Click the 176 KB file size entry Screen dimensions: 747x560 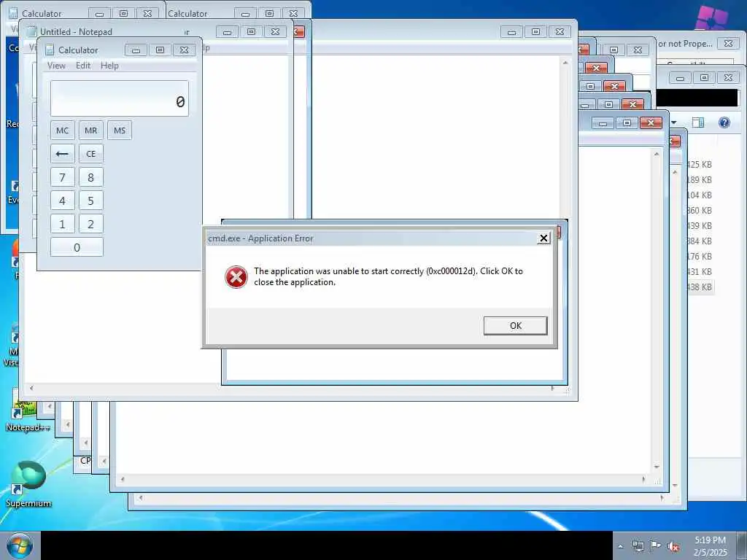click(x=700, y=256)
